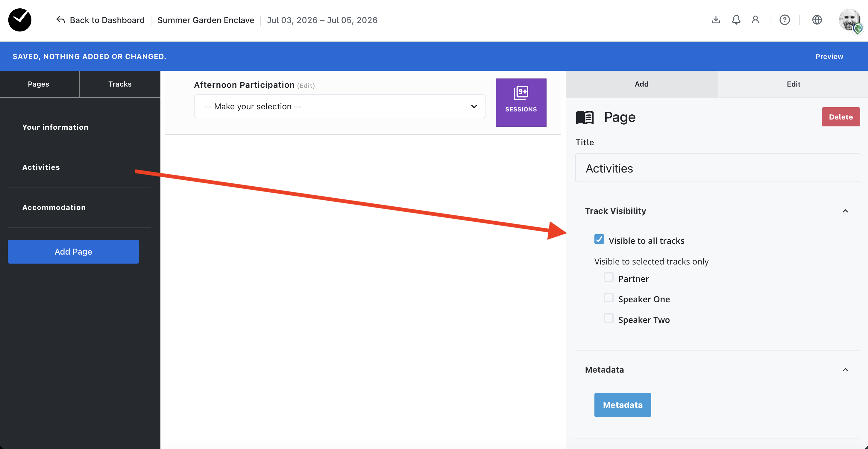Image resolution: width=868 pixels, height=449 pixels.
Task: Switch to the Edit tab
Action: tap(793, 84)
